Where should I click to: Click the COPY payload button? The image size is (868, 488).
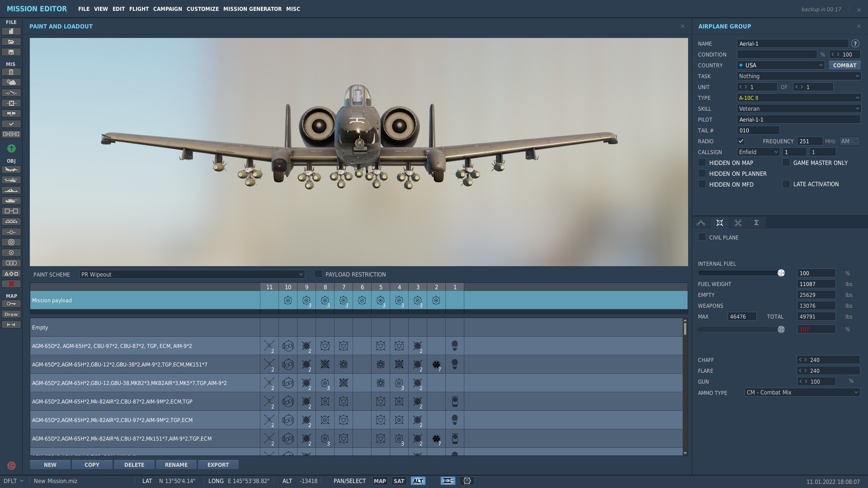[92, 465]
